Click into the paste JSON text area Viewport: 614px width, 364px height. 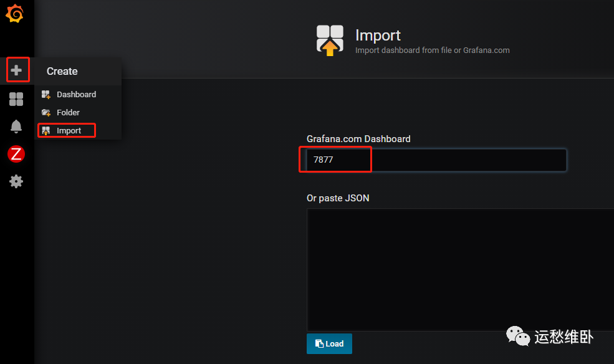point(460,270)
